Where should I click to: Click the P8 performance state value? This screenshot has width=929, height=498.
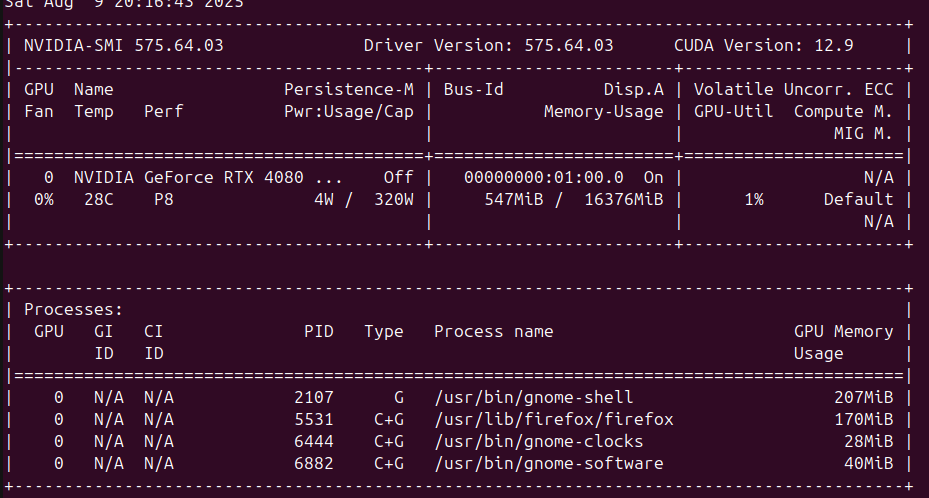(164, 199)
